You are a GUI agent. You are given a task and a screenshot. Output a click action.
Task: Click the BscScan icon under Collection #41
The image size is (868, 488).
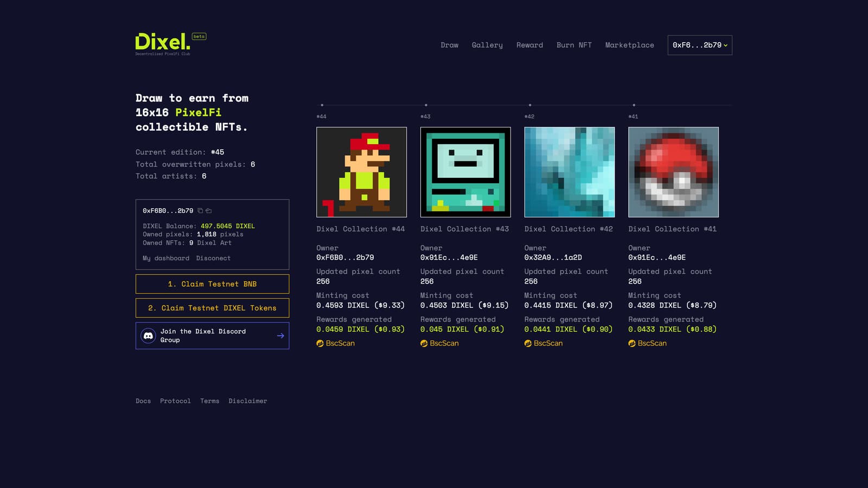(x=632, y=343)
